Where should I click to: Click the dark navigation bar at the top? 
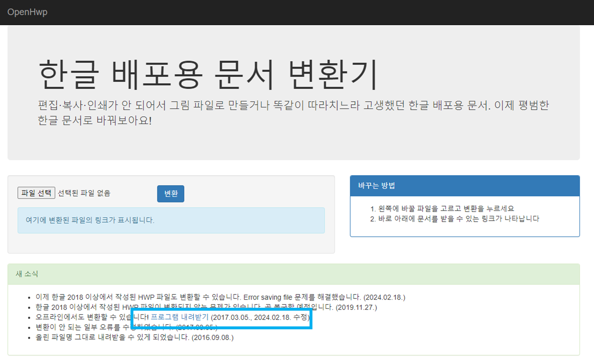(x=289, y=12)
